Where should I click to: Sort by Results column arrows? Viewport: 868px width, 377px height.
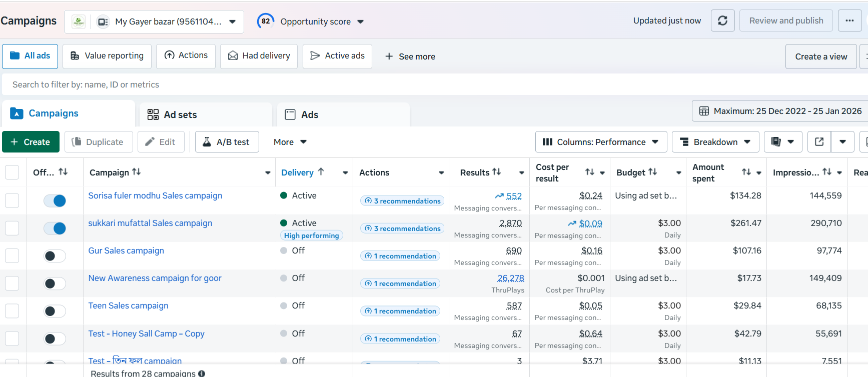496,172
